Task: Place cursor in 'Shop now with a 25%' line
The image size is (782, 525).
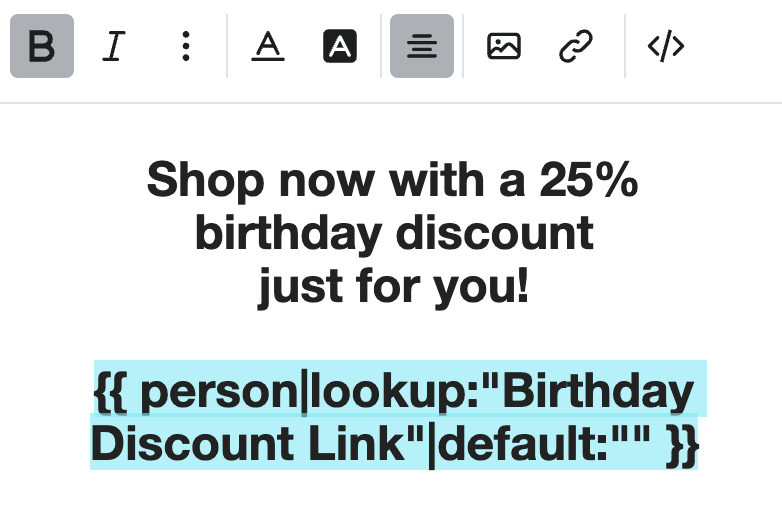Action: pyautogui.click(x=392, y=180)
